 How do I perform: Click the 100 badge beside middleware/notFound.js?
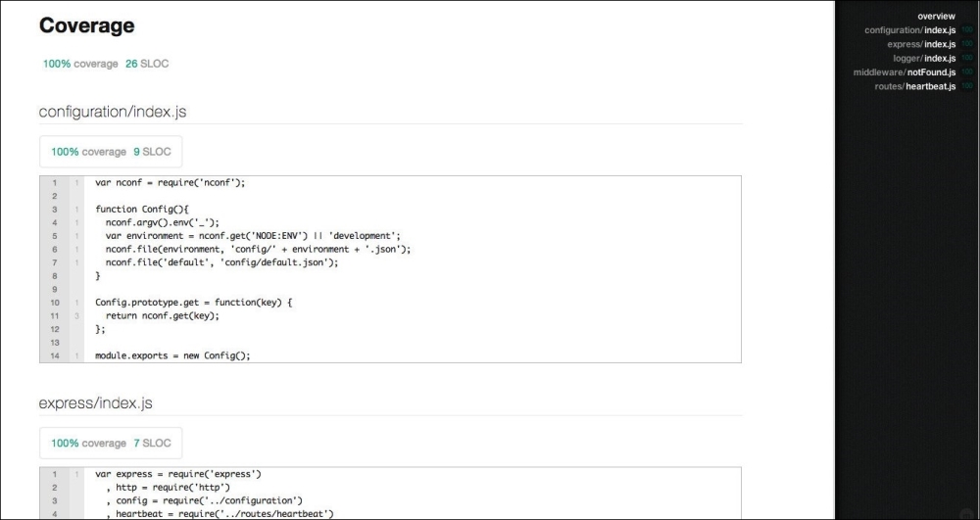click(967, 72)
